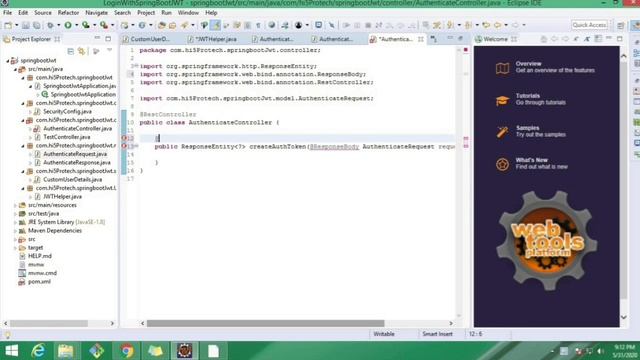Click the Search flashlight icon
Screen dimensions: 640x360
[184, 25]
